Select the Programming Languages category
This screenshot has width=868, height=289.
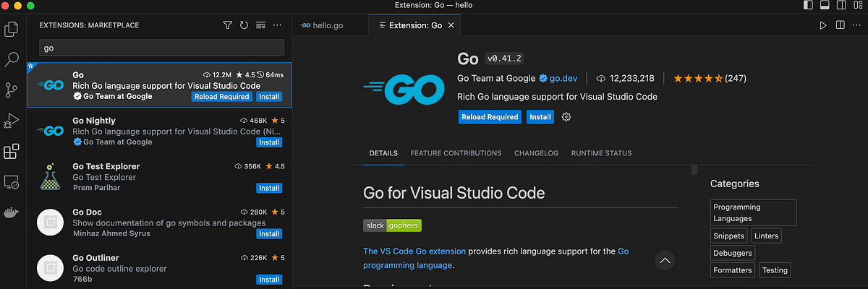753,212
